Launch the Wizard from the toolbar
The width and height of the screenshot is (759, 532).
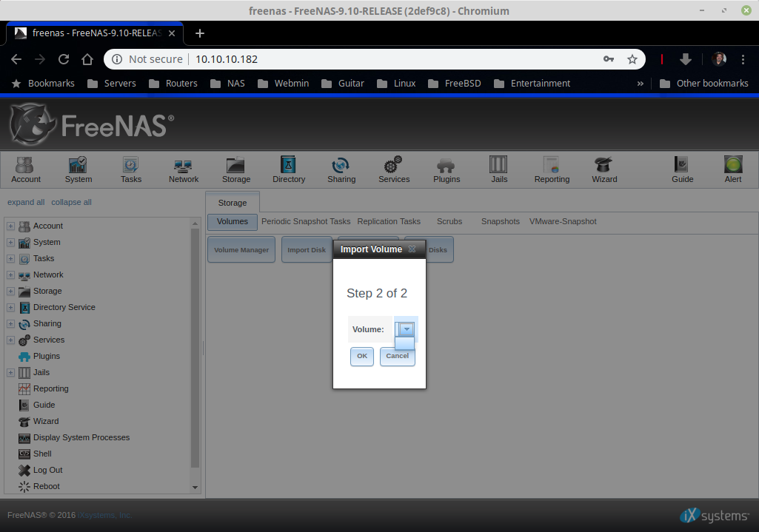pyautogui.click(x=604, y=169)
